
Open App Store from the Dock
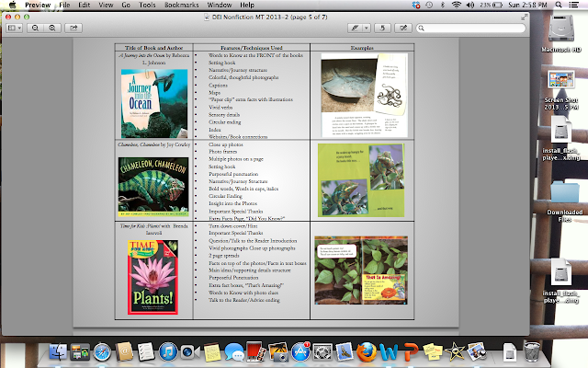click(x=300, y=352)
